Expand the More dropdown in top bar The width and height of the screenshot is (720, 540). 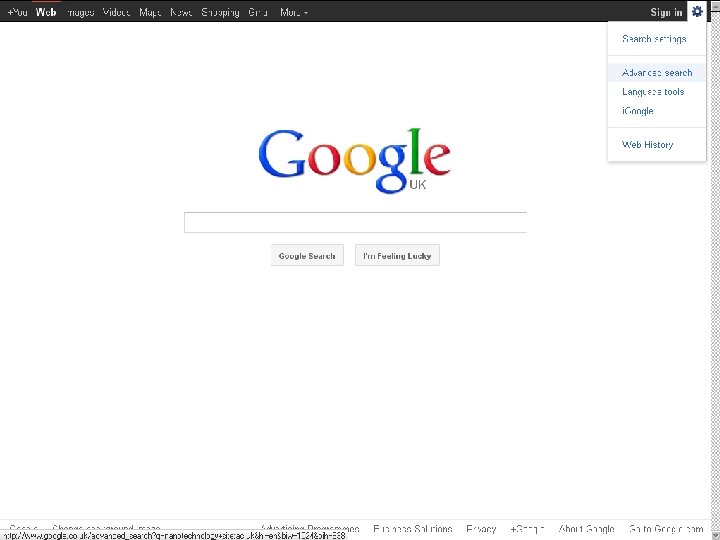pyautogui.click(x=294, y=12)
